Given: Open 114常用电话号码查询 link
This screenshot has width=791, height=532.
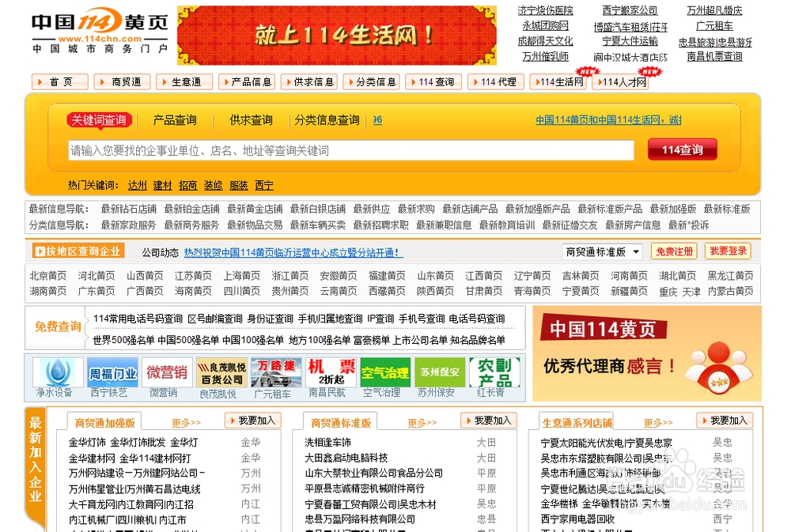Looking at the screenshot, I should click(138, 319).
